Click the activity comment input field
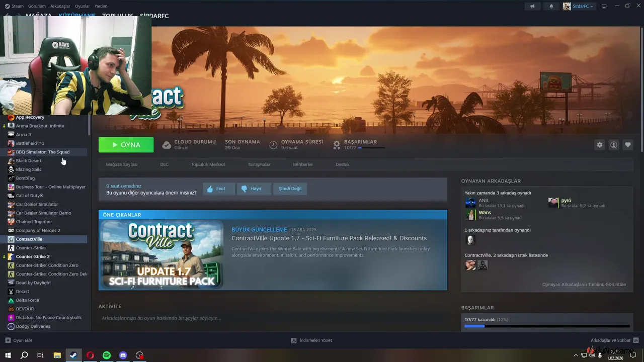 273,318
